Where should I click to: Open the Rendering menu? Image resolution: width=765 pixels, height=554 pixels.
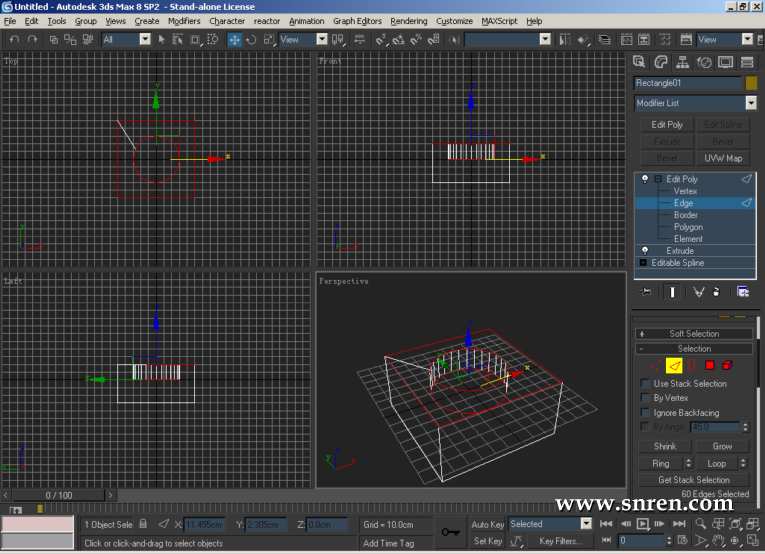coord(408,21)
